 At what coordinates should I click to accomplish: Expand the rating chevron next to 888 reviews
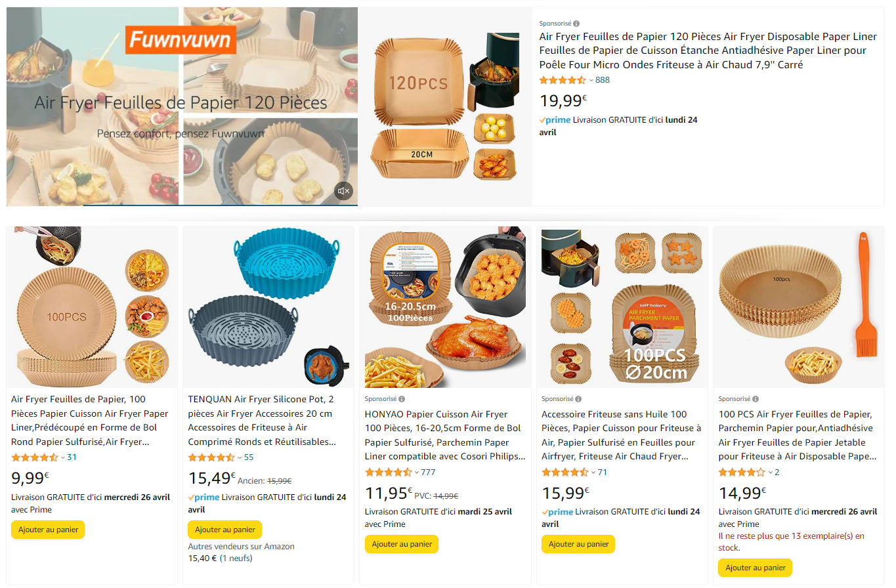(x=591, y=80)
